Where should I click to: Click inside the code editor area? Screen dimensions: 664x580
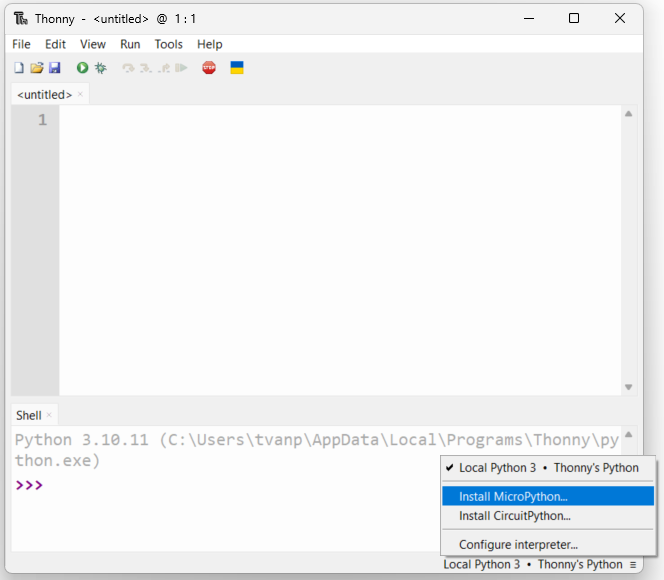click(x=340, y=250)
